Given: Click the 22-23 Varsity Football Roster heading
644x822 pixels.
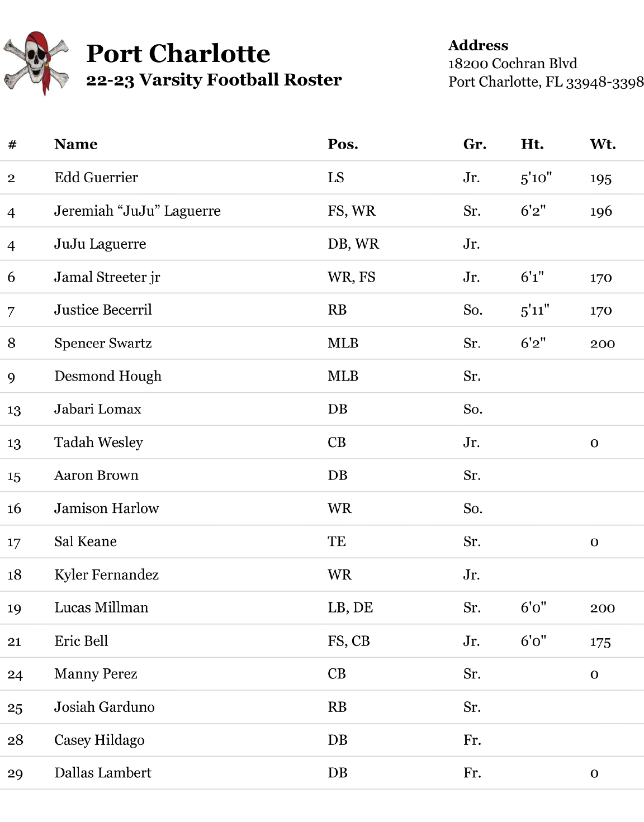Looking at the screenshot, I should pyautogui.click(x=214, y=80).
